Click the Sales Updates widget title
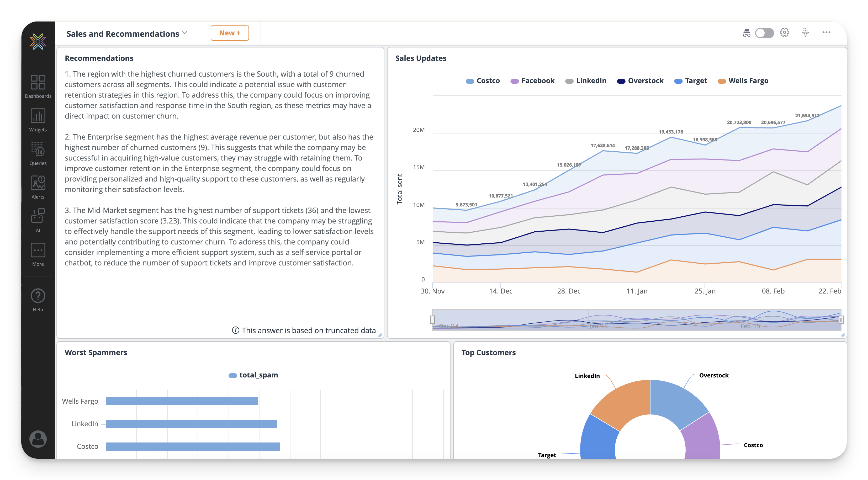The height and width of the screenshot is (480, 868). pyautogui.click(x=421, y=58)
